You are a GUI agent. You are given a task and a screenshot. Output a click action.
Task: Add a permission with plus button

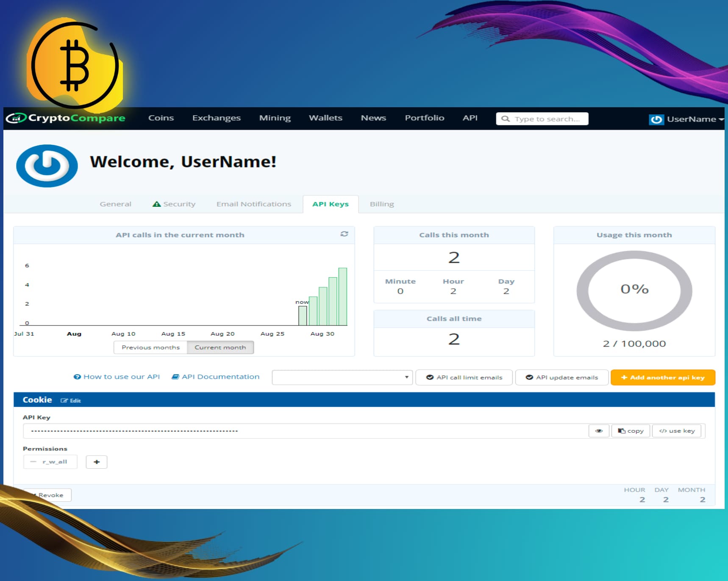point(97,462)
